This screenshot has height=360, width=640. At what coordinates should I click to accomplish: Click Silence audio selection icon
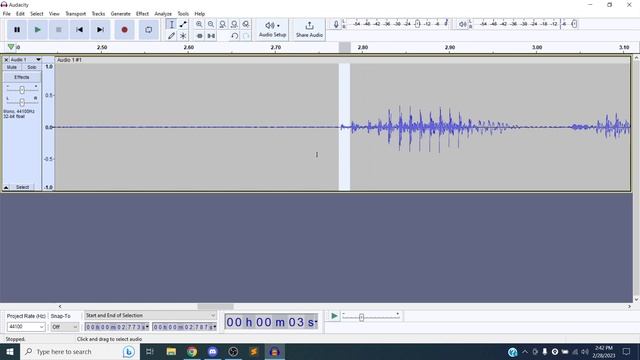[211, 36]
